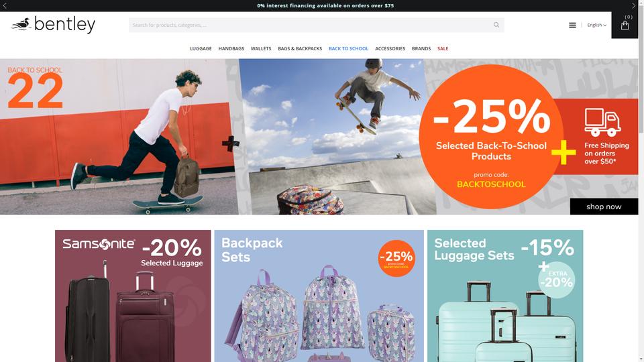Screen dimensions: 644x362
Task: Open the Luggage menu
Action: tap(201, 48)
